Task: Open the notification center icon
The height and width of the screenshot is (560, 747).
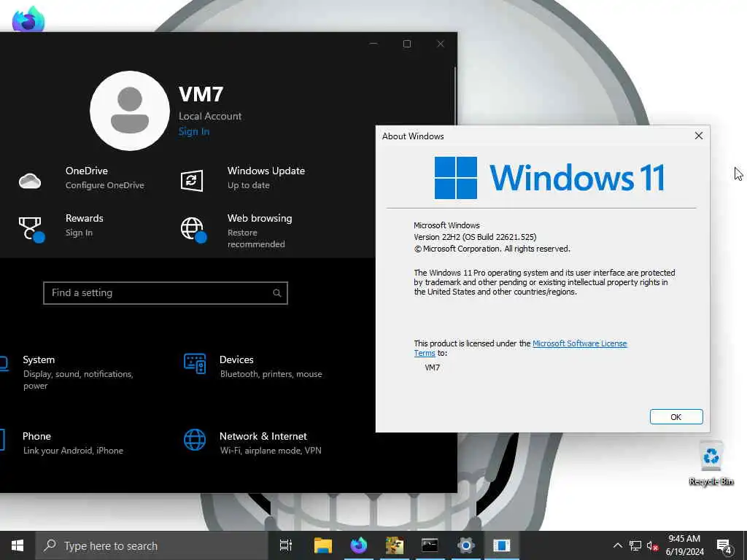Action: coord(724,546)
